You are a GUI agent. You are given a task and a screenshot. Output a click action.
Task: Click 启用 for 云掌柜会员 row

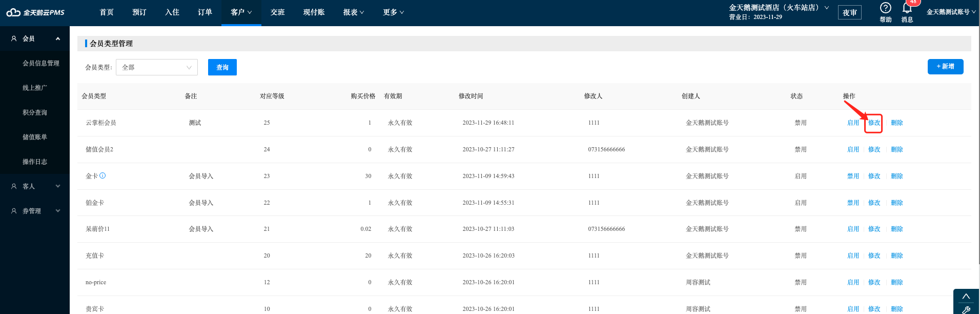tap(853, 123)
